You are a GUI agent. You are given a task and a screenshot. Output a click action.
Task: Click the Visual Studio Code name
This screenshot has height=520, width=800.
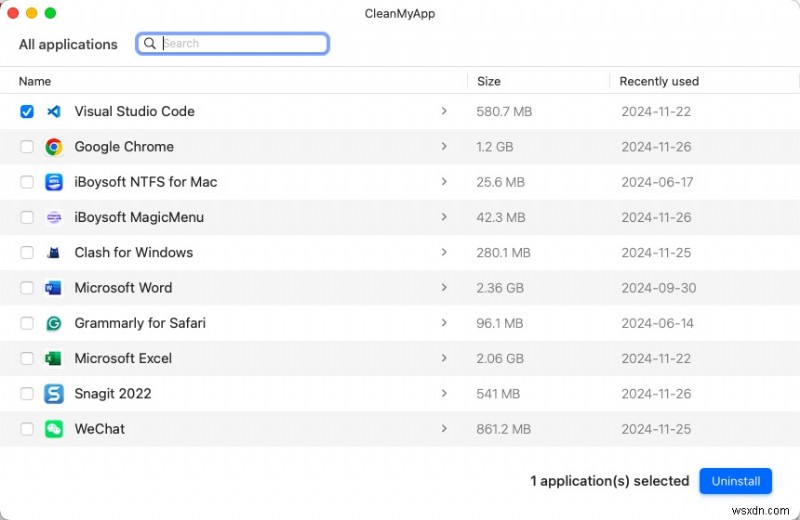pyautogui.click(x=135, y=111)
